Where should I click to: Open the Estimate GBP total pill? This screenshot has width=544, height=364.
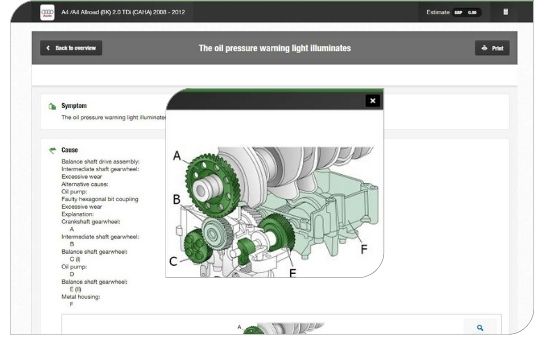pos(467,12)
